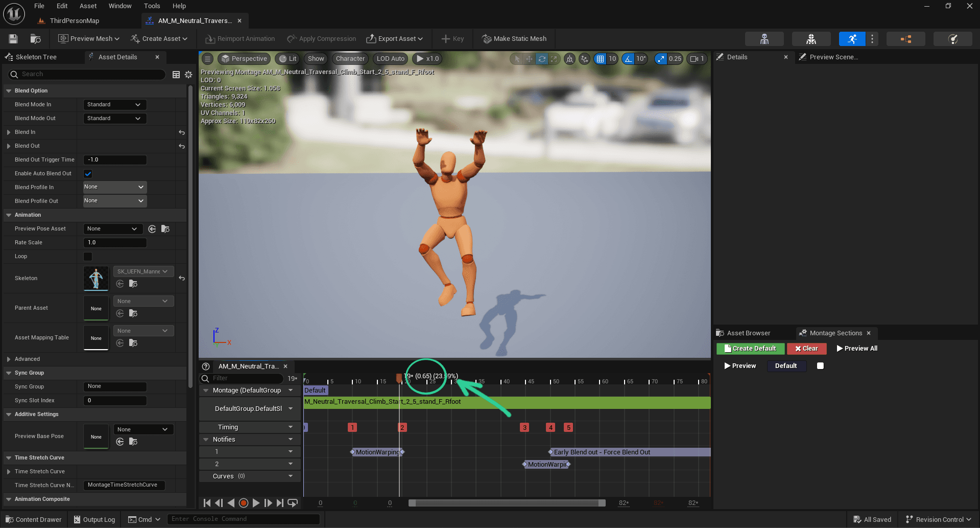This screenshot has width=980, height=528.
Task: Click the Create Default button
Action: pos(750,349)
